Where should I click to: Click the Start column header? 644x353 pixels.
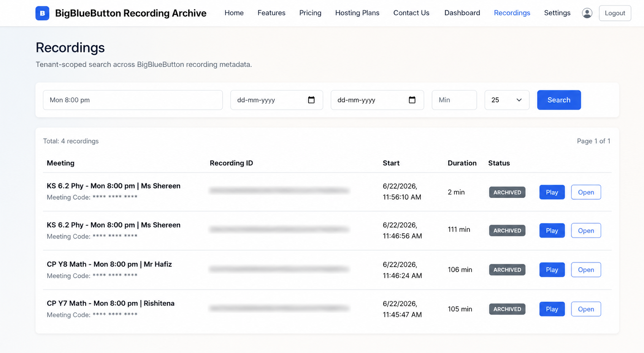pos(391,163)
